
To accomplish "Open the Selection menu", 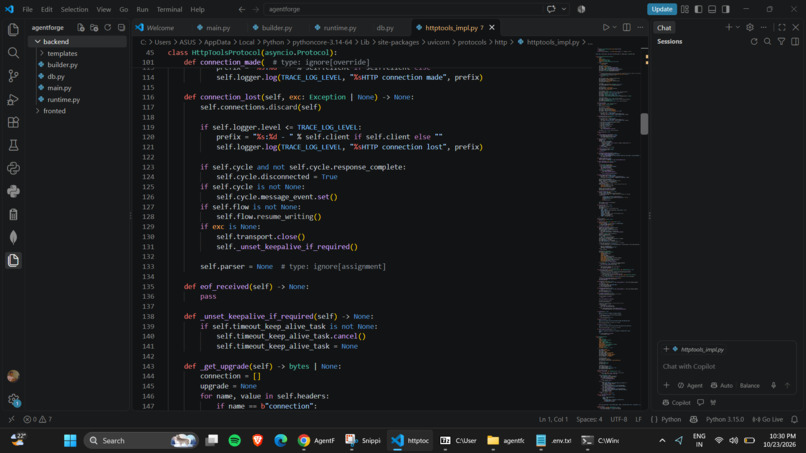I will coord(74,9).
